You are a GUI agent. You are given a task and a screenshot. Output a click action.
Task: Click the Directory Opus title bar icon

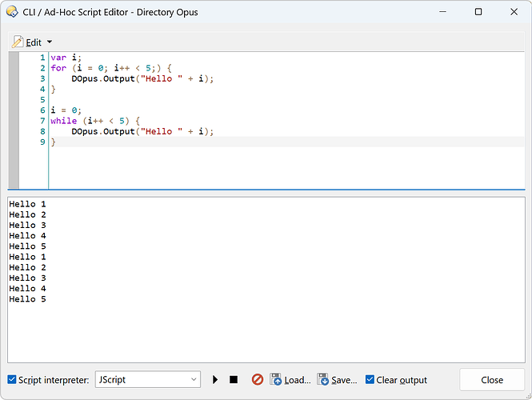(12, 12)
